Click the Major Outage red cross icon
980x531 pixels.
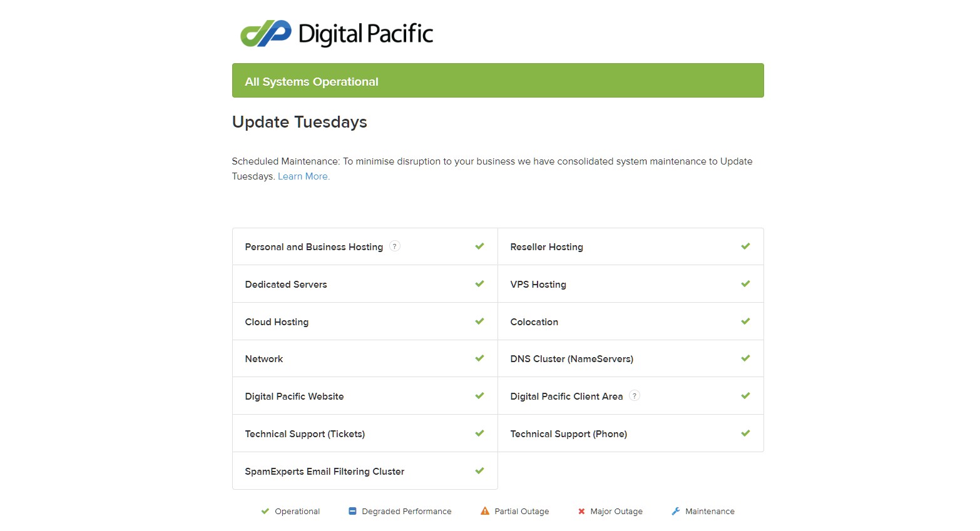[581, 511]
